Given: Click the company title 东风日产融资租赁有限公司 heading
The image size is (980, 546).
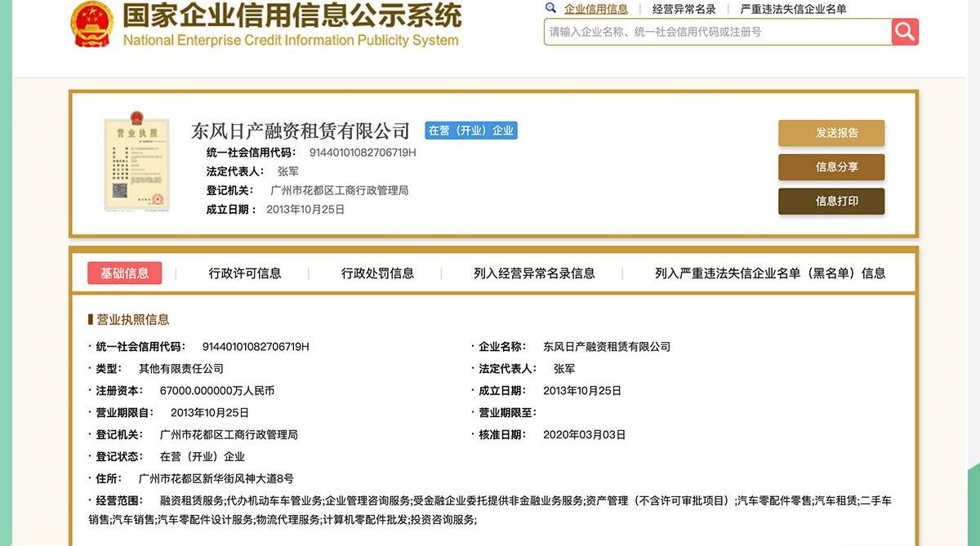Looking at the screenshot, I should click(x=301, y=131).
